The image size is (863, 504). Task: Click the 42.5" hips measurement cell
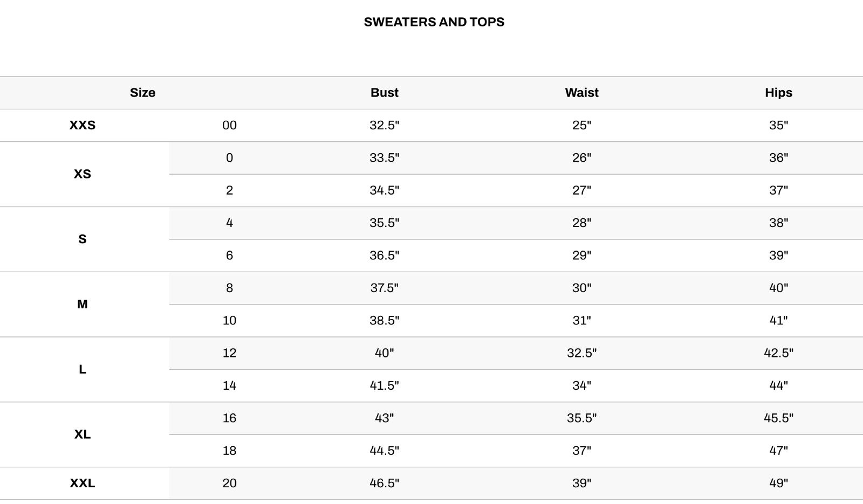pyautogui.click(x=778, y=353)
